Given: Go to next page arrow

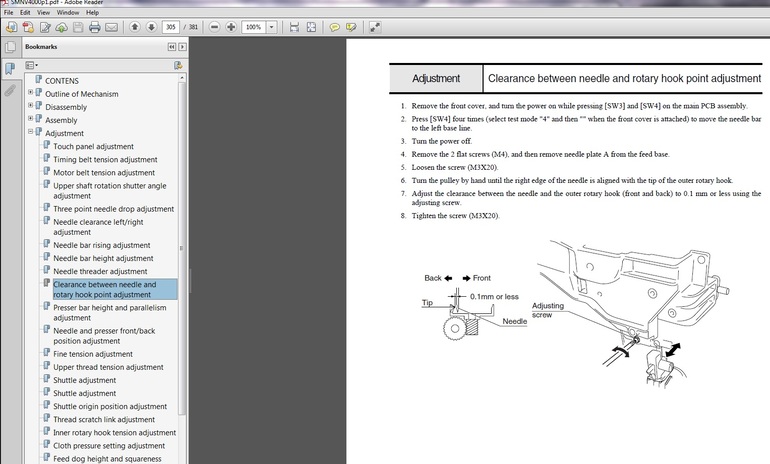Looking at the screenshot, I should (152, 27).
